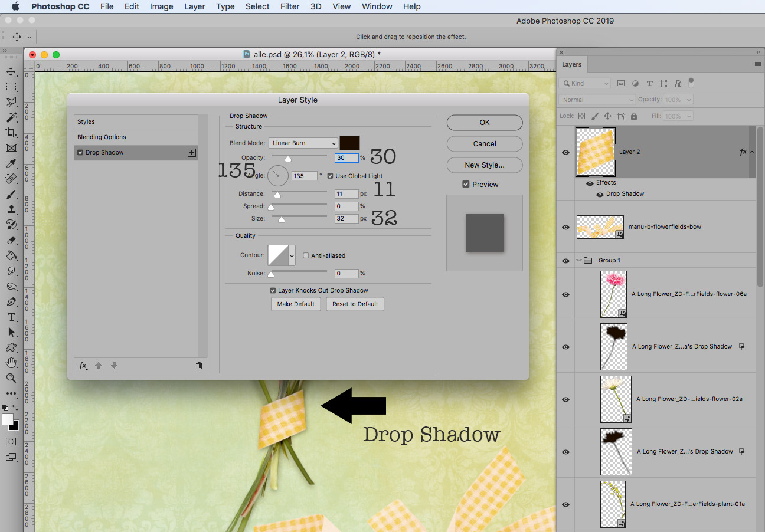The height and width of the screenshot is (532, 765).
Task: Hide manu-b-flowerfields-bow layer eye
Action: (x=565, y=227)
